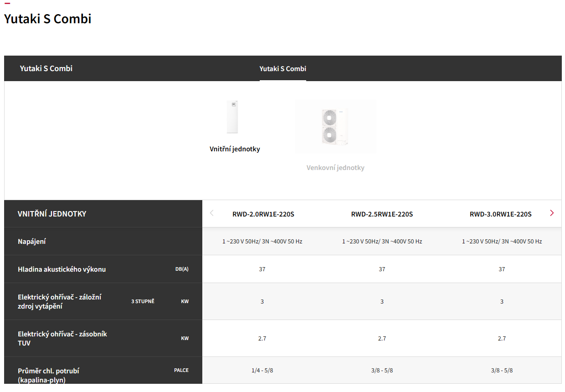Click backup heater value 3 for RWD-2.0RW1E-220S
This screenshot has height=392, width=565.
tap(262, 302)
